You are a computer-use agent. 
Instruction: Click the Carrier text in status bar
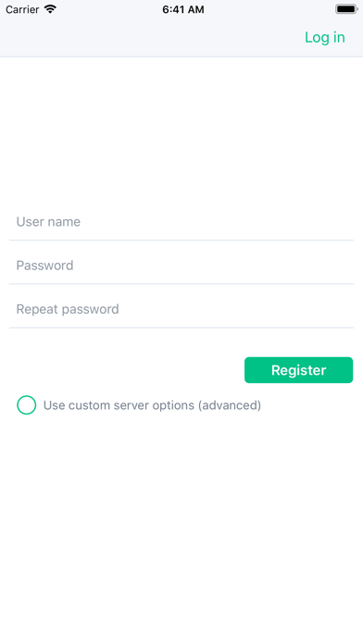coord(22,9)
